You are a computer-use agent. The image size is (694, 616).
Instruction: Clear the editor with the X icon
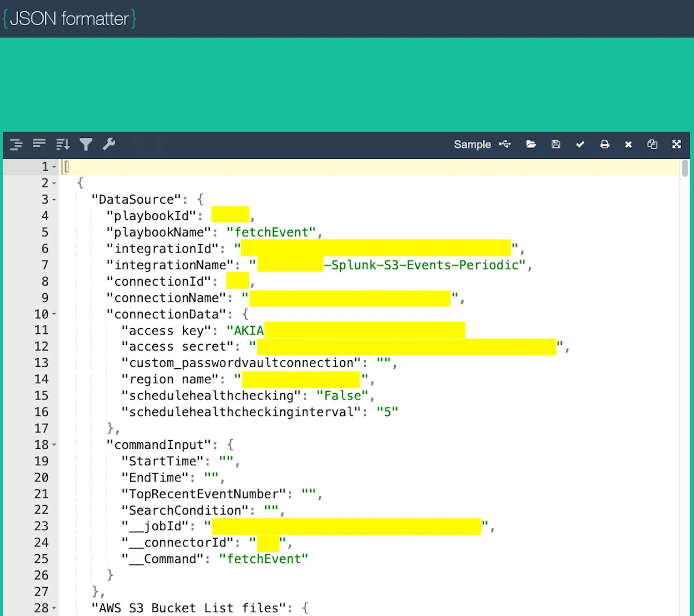click(x=628, y=144)
